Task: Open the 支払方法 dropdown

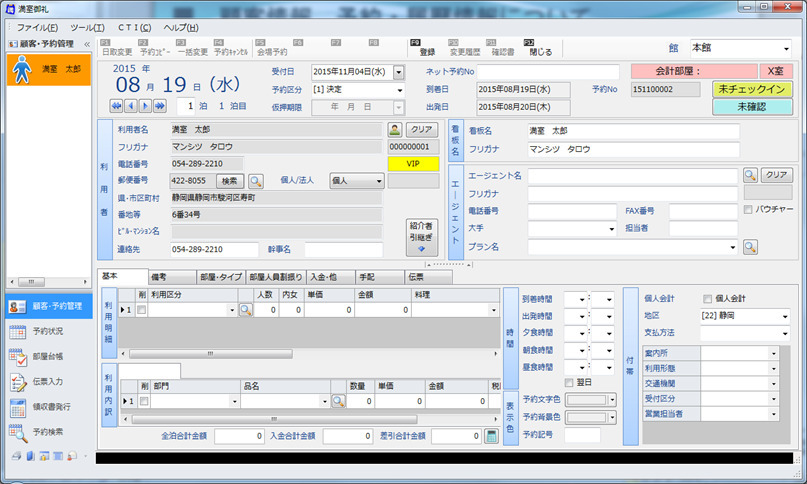Action: coord(785,334)
